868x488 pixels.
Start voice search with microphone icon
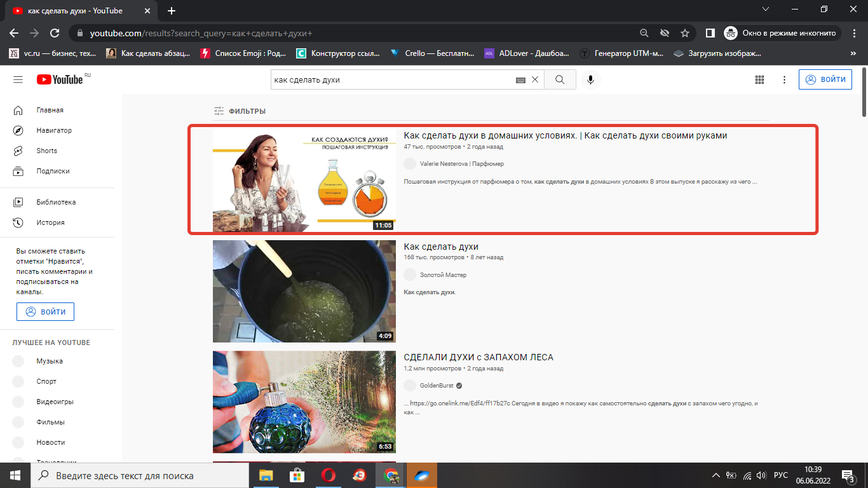point(590,79)
